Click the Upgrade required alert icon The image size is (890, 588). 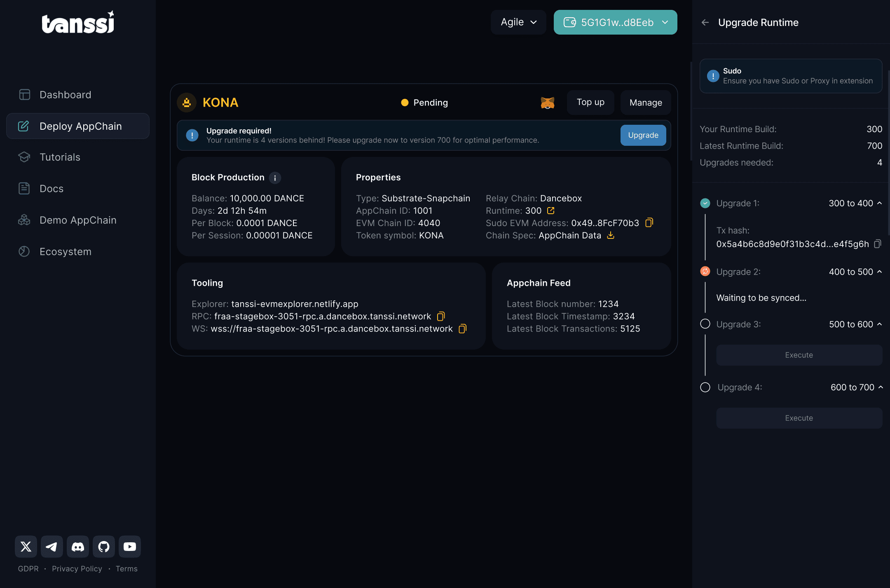point(192,135)
